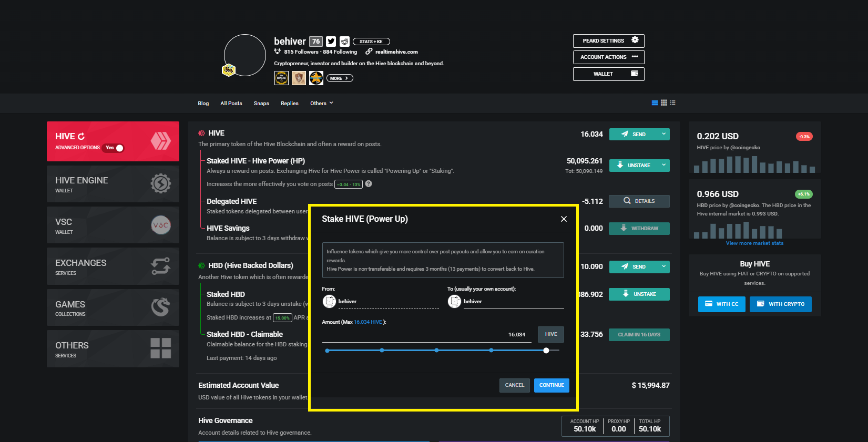Set amount slider to the middle (50%) point

click(436, 350)
